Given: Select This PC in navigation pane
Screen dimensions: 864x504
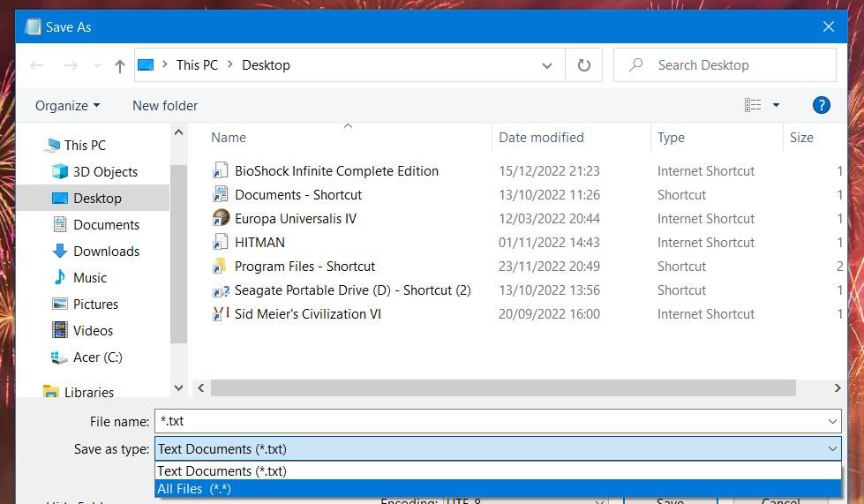Looking at the screenshot, I should pyautogui.click(x=85, y=146).
